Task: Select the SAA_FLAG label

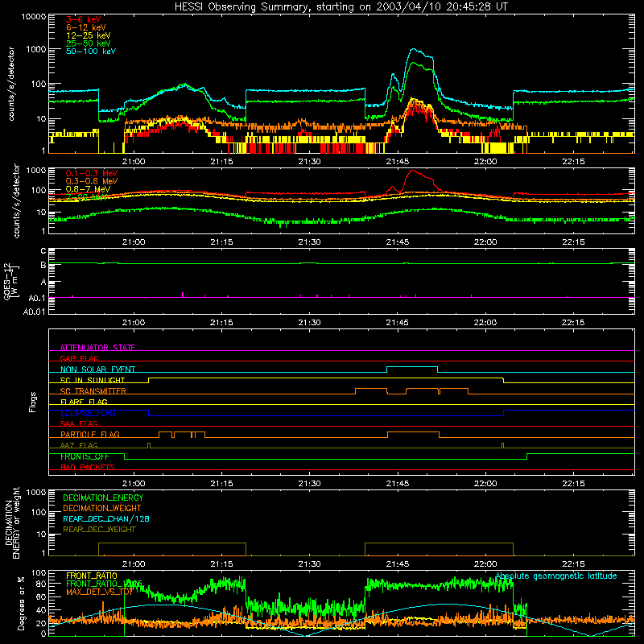Action: point(79,423)
